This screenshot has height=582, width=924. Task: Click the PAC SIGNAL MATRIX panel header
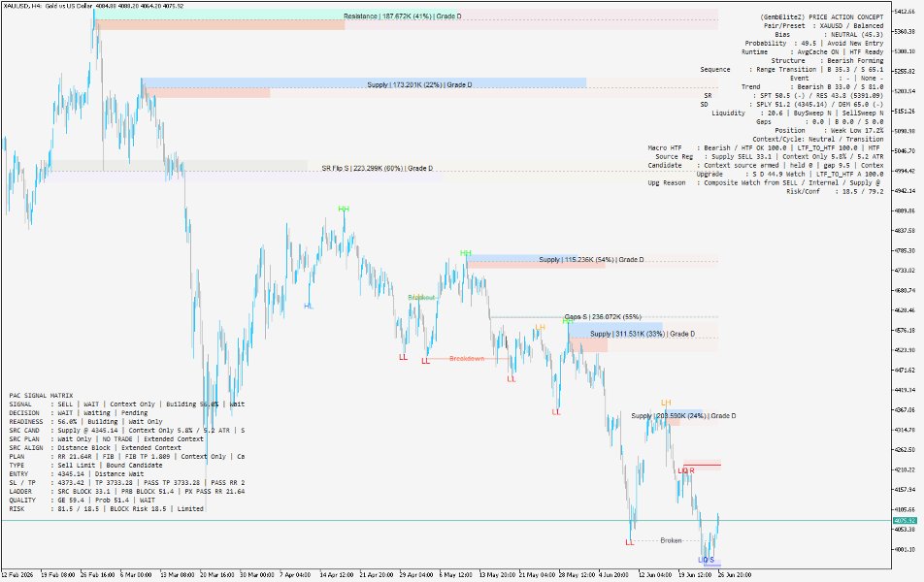coord(41,396)
